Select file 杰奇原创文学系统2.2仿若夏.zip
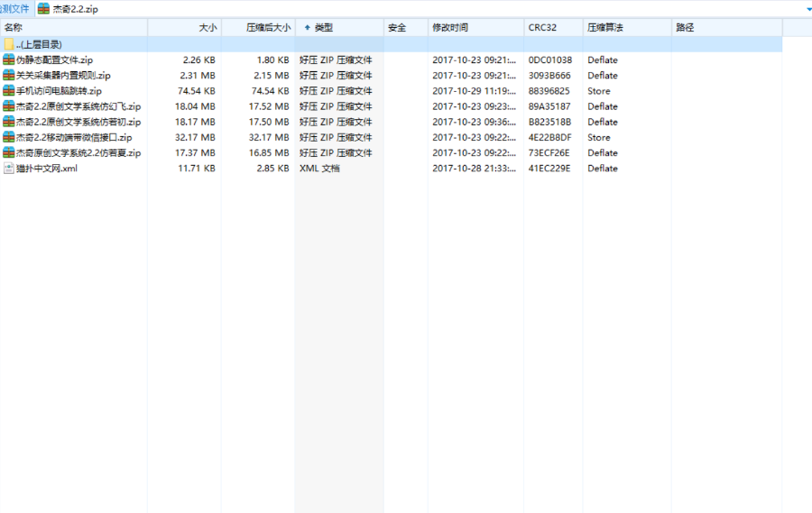 (x=78, y=153)
